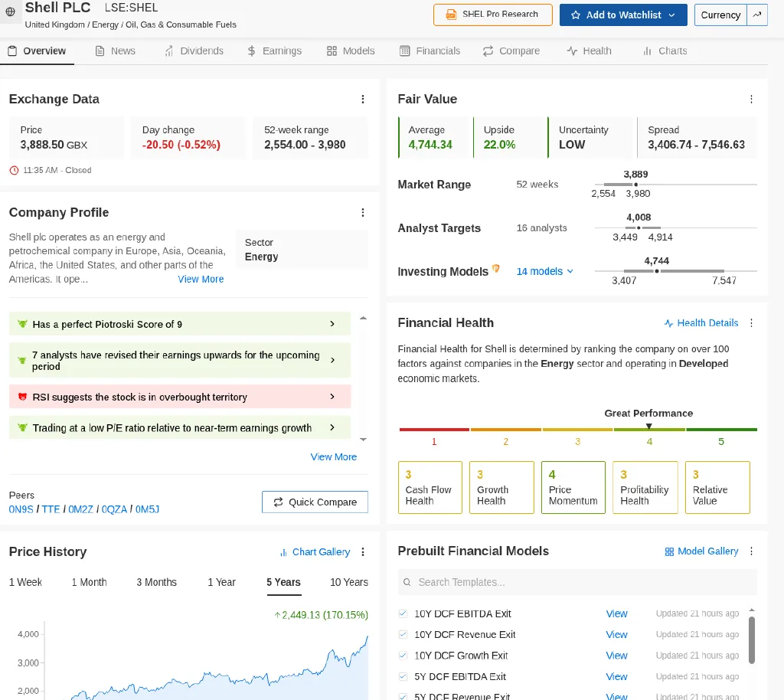Open the Cash Flow Health card
This screenshot has height=700, width=784.
click(x=430, y=488)
